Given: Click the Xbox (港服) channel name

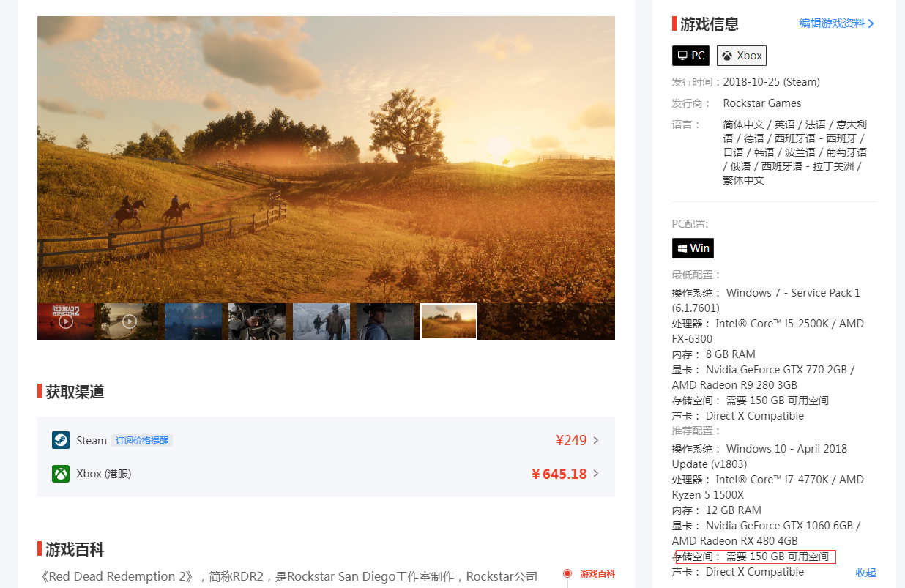Looking at the screenshot, I should click(104, 474).
